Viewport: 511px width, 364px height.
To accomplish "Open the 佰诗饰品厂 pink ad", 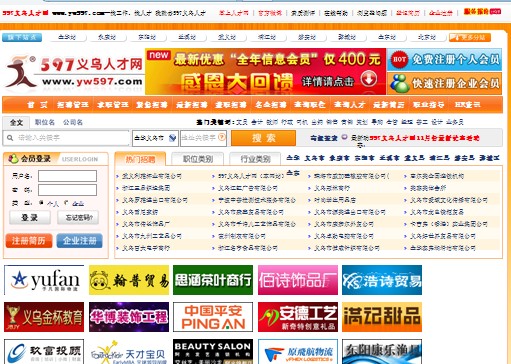I will (x=298, y=280).
